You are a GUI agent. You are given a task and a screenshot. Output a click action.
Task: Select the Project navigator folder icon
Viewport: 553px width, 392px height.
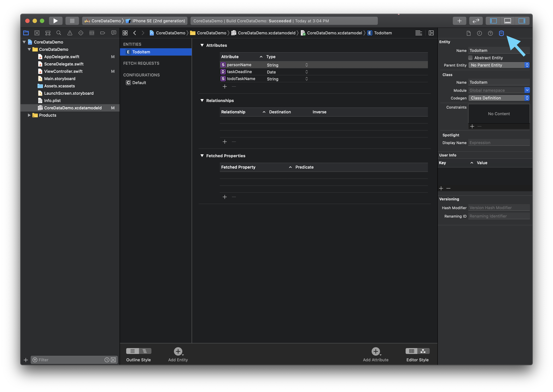coord(26,33)
